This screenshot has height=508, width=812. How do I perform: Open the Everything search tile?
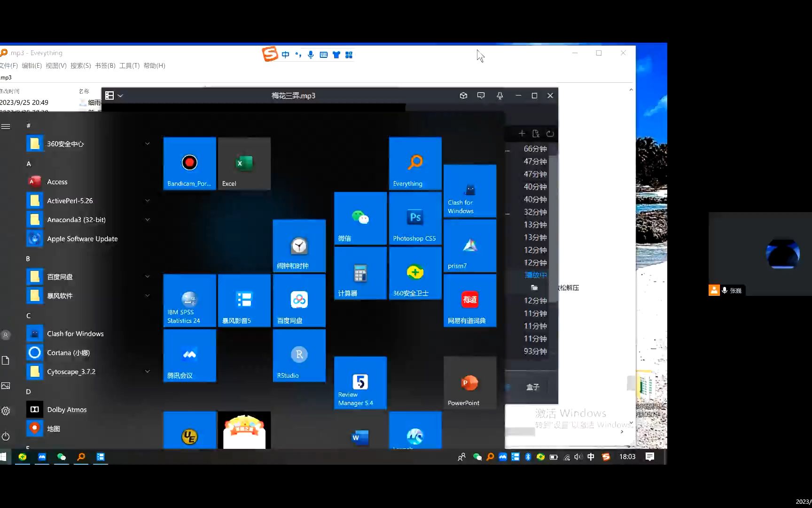pyautogui.click(x=415, y=164)
